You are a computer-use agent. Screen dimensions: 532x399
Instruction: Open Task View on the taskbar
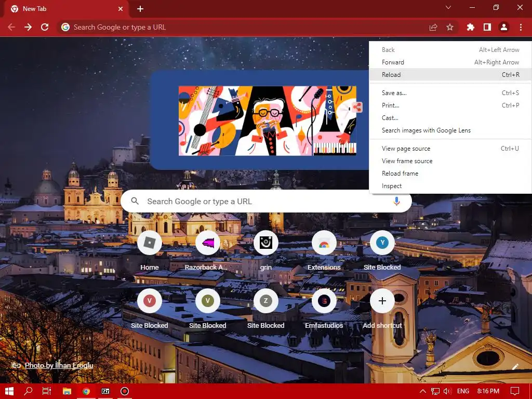pyautogui.click(x=47, y=391)
